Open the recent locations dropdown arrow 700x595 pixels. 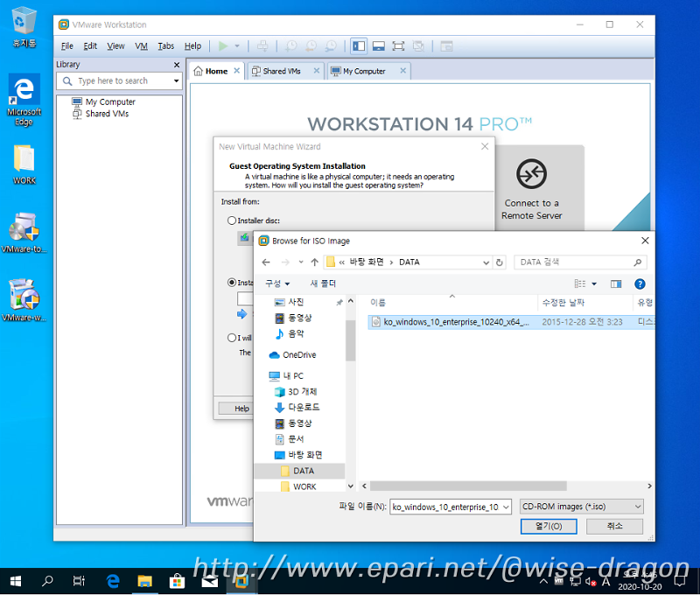[301, 262]
